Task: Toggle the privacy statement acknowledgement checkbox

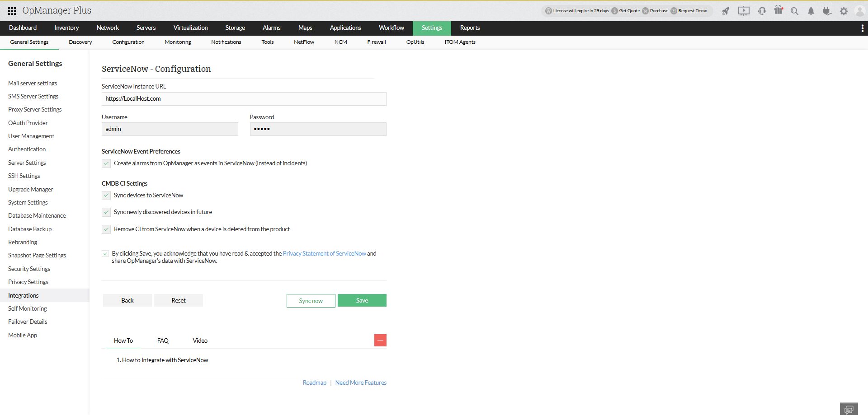Action: coord(105,254)
